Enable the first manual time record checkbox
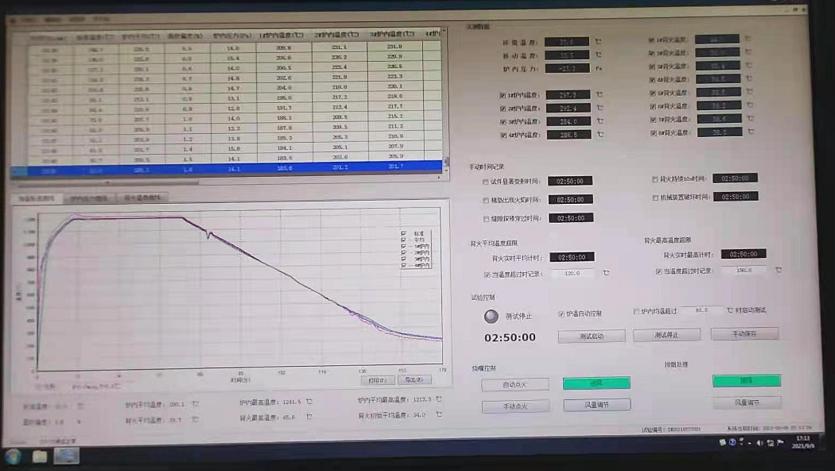 (x=486, y=181)
